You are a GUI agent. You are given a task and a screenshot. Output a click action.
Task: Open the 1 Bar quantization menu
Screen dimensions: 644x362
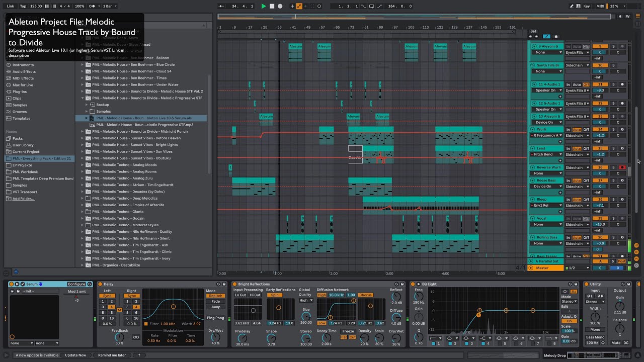[x=109, y=6]
